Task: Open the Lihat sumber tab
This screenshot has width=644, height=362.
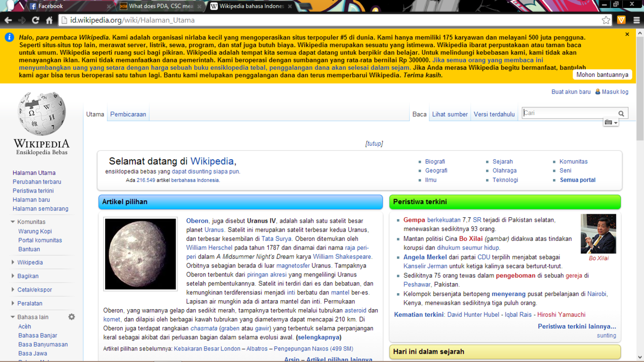Action: pos(450,114)
